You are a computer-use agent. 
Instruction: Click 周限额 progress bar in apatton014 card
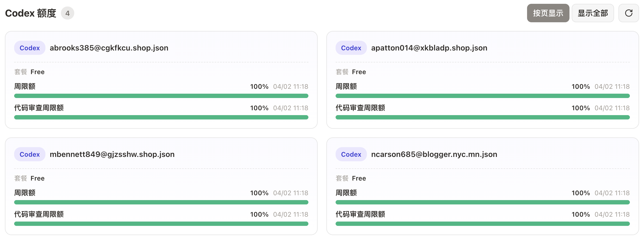click(x=483, y=96)
